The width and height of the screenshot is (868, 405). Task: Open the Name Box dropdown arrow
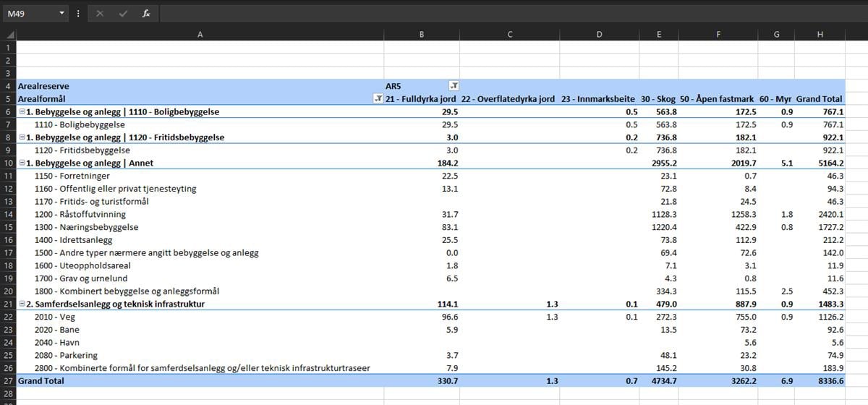61,14
